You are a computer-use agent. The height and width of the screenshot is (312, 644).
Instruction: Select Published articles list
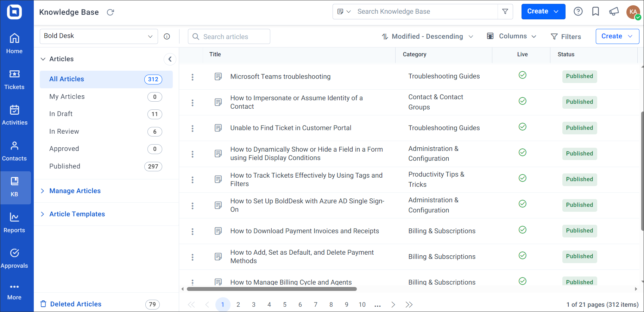click(106, 166)
